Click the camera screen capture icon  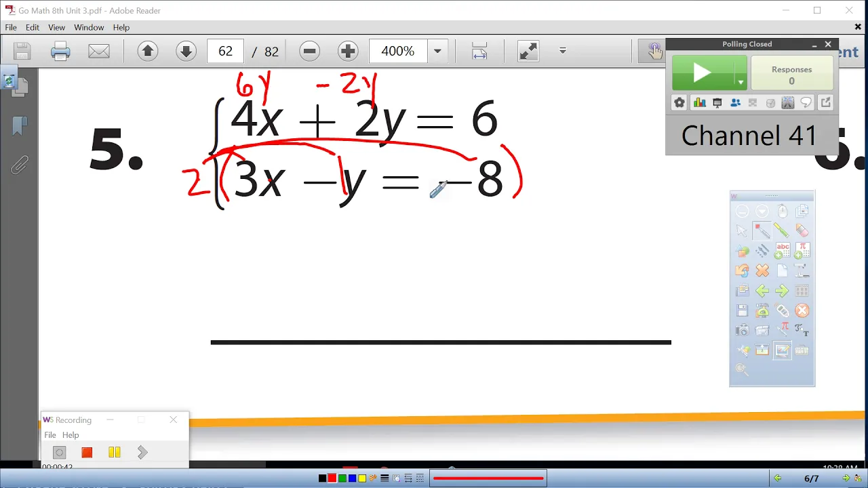743,331
